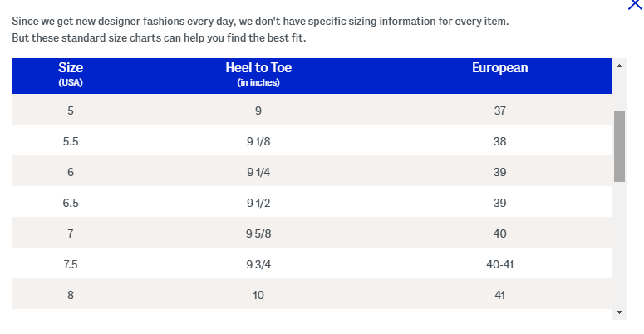644x334 pixels.
Task: Click the Heel to Toe column header
Action: tap(258, 74)
